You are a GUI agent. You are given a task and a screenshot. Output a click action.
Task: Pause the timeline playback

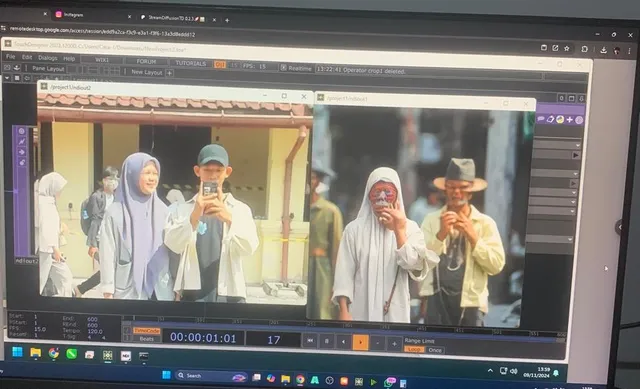[327, 341]
